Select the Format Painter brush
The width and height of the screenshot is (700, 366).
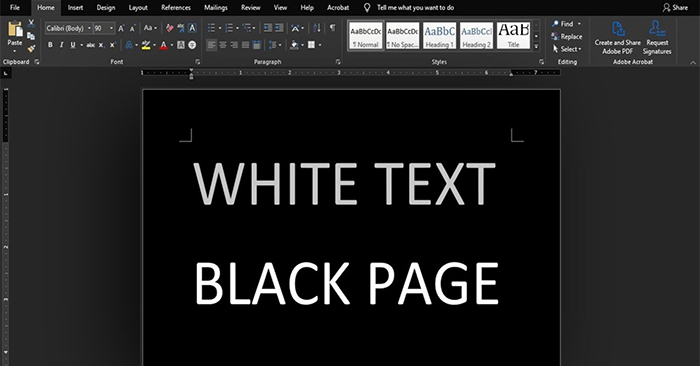(31, 48)
